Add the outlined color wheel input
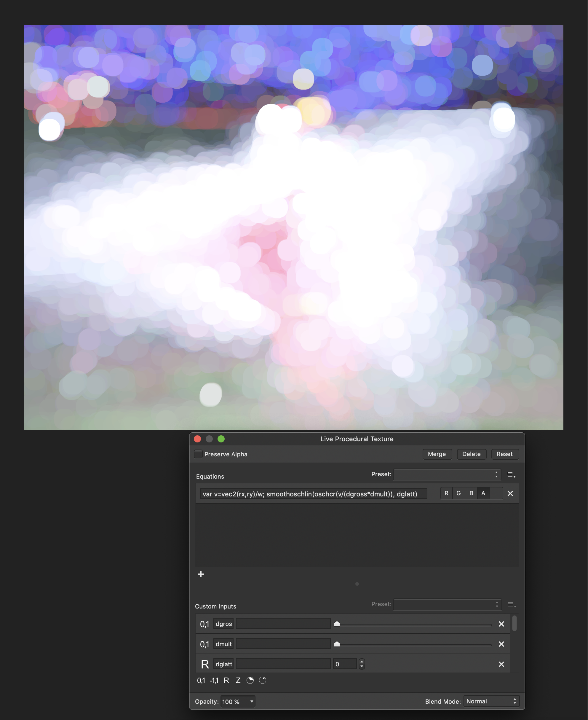Viewport: 588px width, 720px height. pyautogui.click(x=263, y=680)
